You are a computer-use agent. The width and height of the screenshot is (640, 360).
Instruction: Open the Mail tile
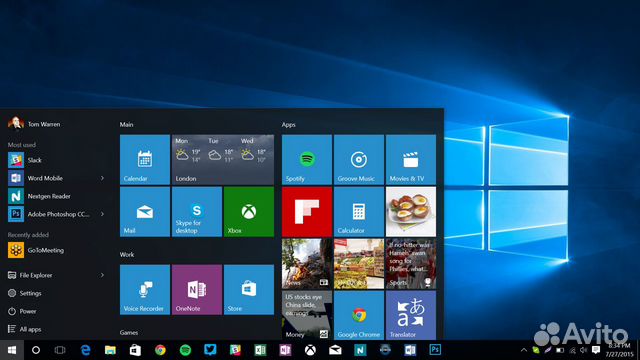pyautogui.click(x=145, y=211)
